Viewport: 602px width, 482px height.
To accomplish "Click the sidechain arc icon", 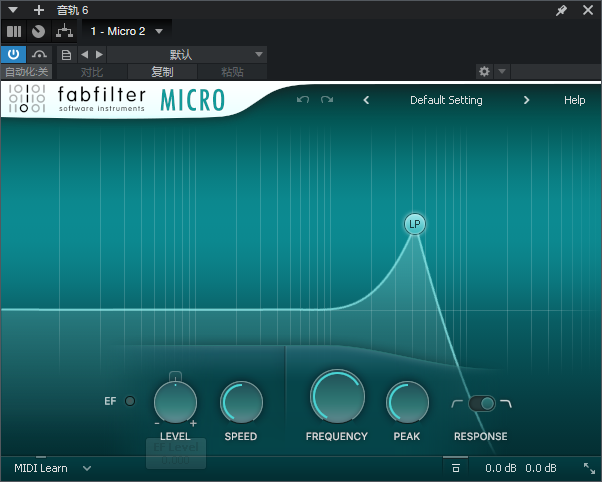I will 39,55.
